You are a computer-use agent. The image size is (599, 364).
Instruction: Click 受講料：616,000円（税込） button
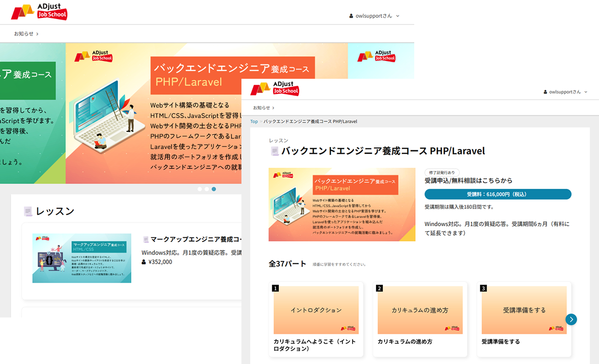coord(498,194)
